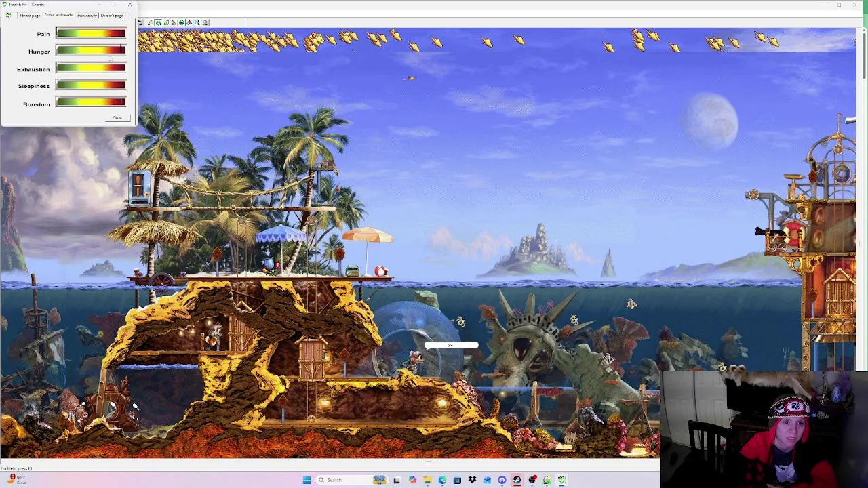
Task: Select the Drives and needs tab
Action: pos(58,15)
